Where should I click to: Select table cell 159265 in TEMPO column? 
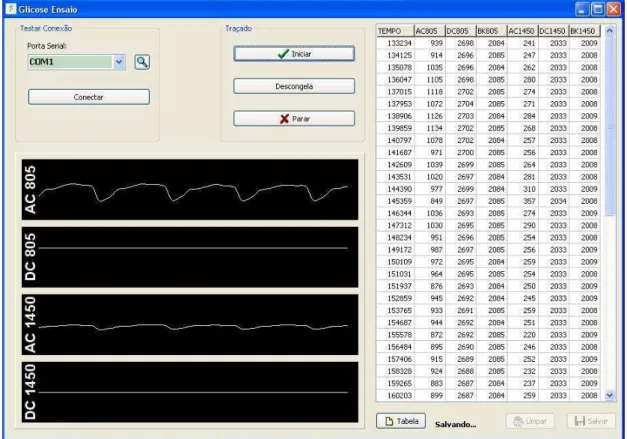point(395,383)
